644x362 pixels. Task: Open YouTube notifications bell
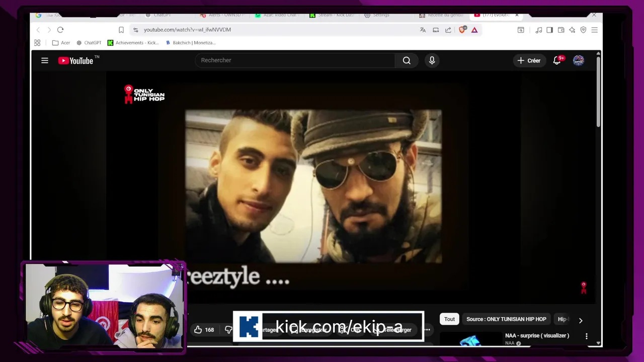[557, 60]
